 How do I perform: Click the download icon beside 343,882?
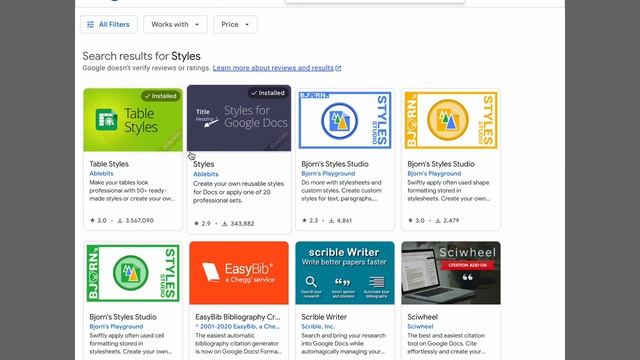224,224
